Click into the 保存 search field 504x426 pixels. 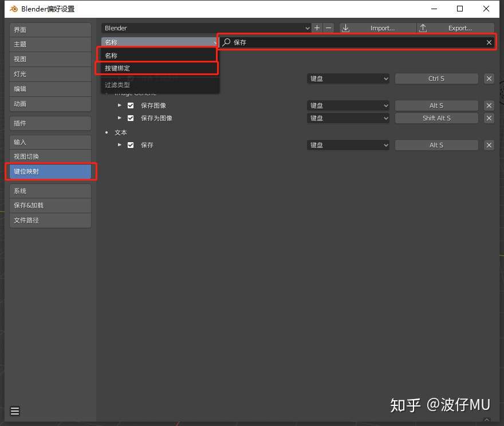357,42
